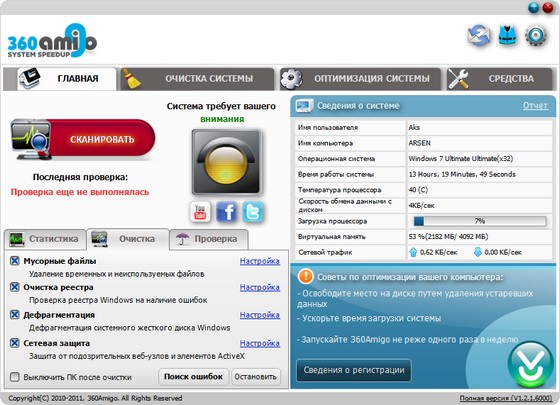
Task: Enable Выключить ПК после очистки checkbox
Action: tap(15, 377)
